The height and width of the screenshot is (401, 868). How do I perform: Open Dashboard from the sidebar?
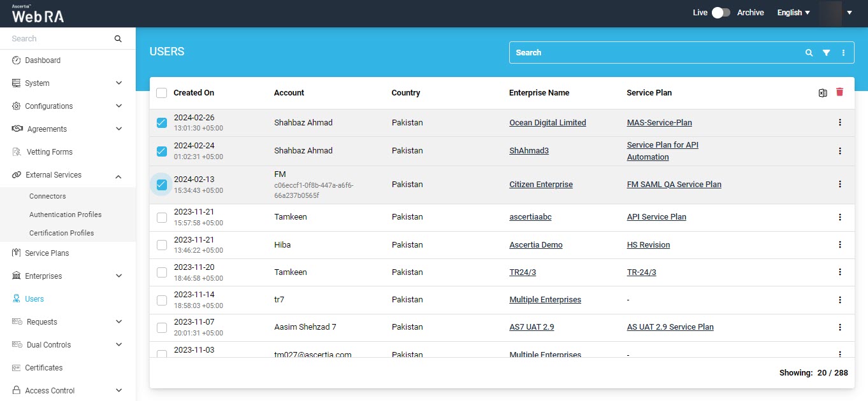click(43, 60)
